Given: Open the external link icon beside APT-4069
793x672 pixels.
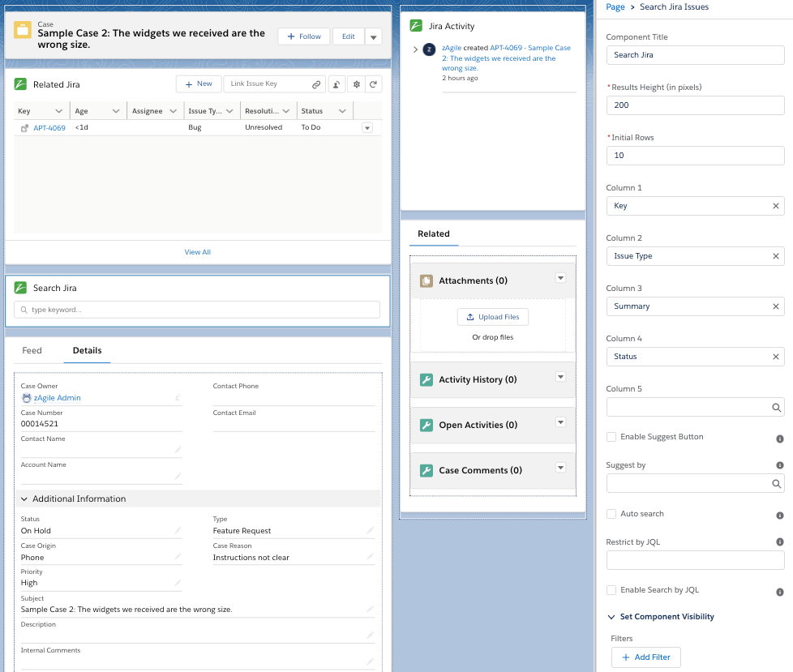Looking at the screenshot, I should (x=24, y=128).
